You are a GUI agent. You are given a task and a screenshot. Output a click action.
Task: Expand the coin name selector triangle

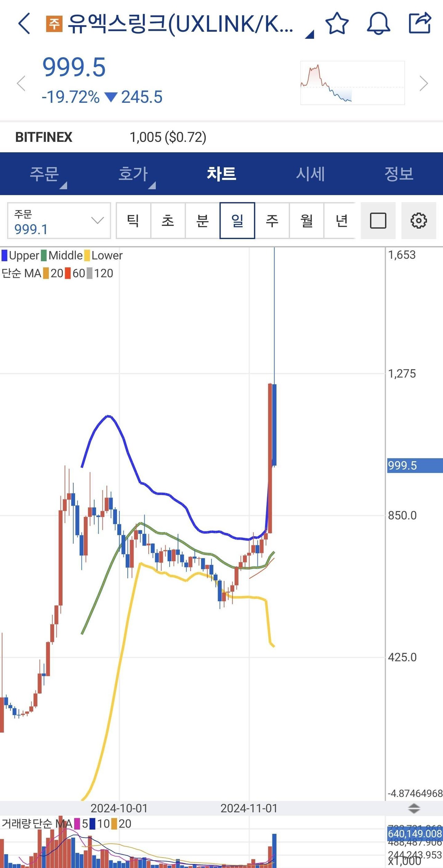pos(309,34)
